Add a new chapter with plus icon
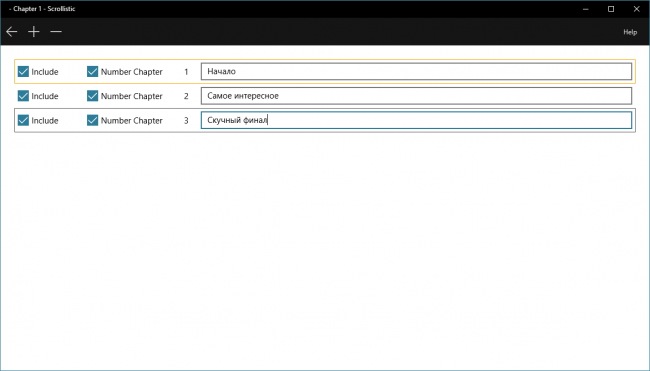The width and height of the screenshot is (650, 371). 34,32
